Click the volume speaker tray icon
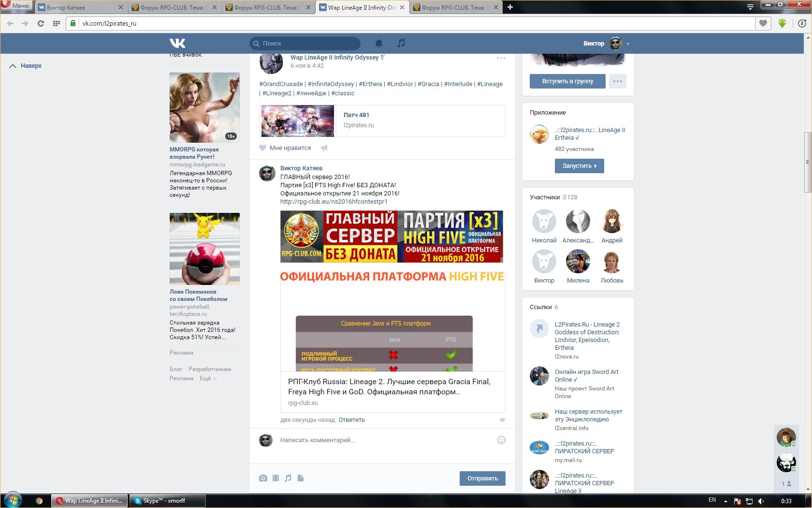 click(761, 501)
